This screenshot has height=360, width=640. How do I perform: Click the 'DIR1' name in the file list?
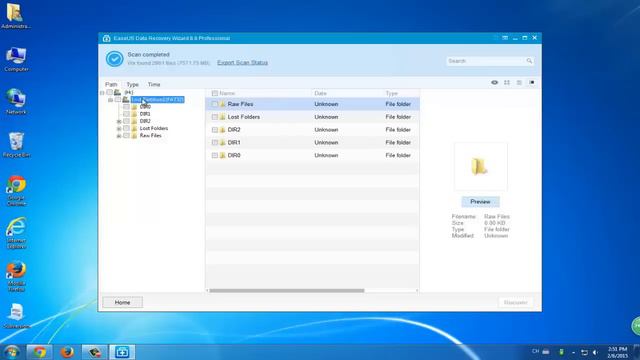click(234, 142)
